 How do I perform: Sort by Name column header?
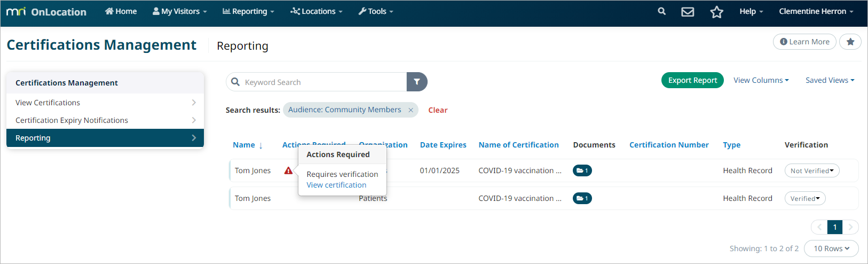click(x=248, y=145)
